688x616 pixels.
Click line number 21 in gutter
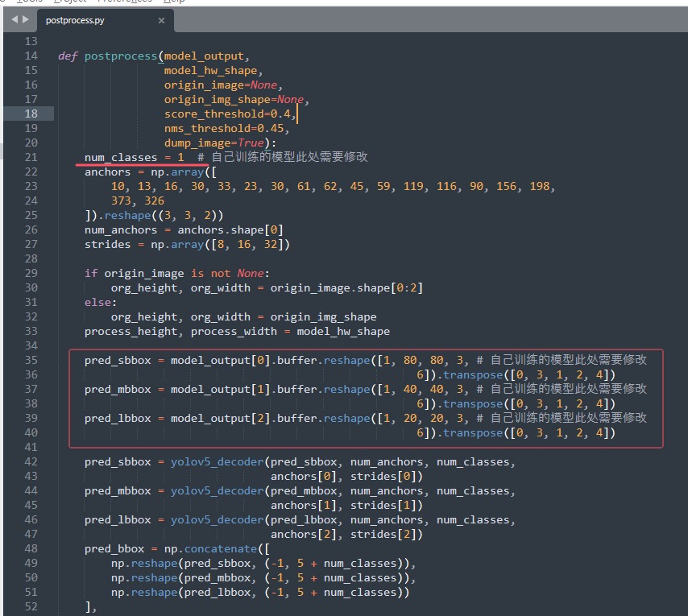pos(31,157)
